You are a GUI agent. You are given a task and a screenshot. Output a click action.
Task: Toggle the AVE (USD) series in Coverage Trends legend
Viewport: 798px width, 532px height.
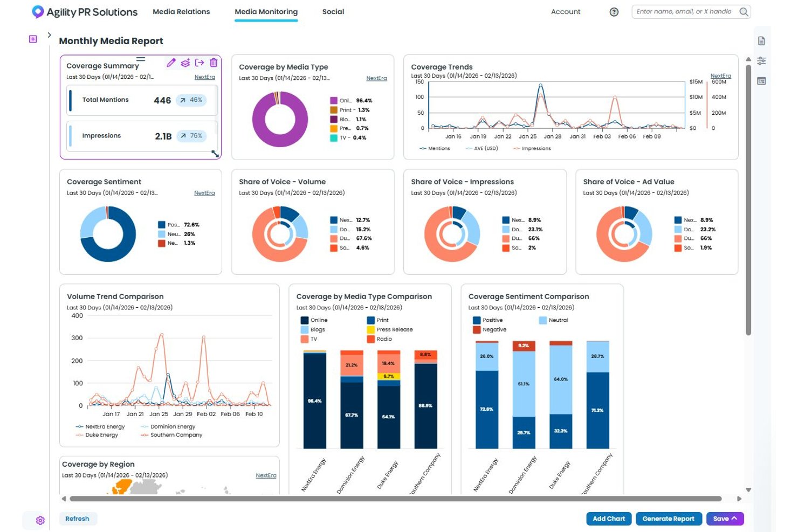pos(482,148)
